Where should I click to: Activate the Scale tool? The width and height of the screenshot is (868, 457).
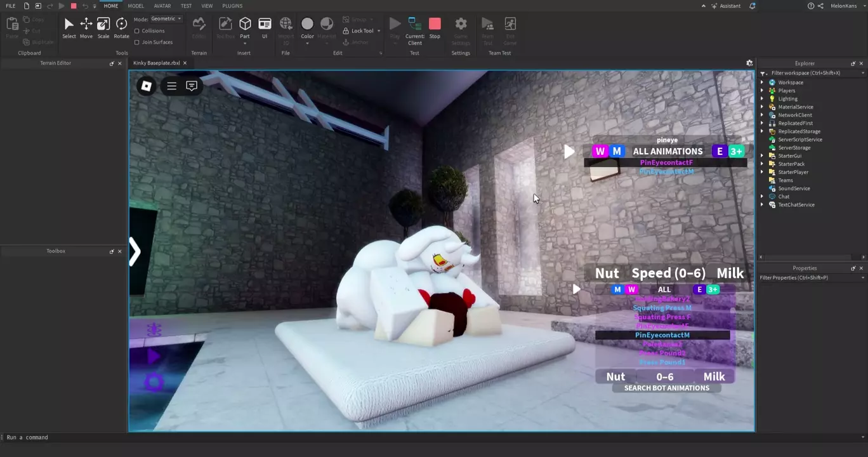click(103, 28)
